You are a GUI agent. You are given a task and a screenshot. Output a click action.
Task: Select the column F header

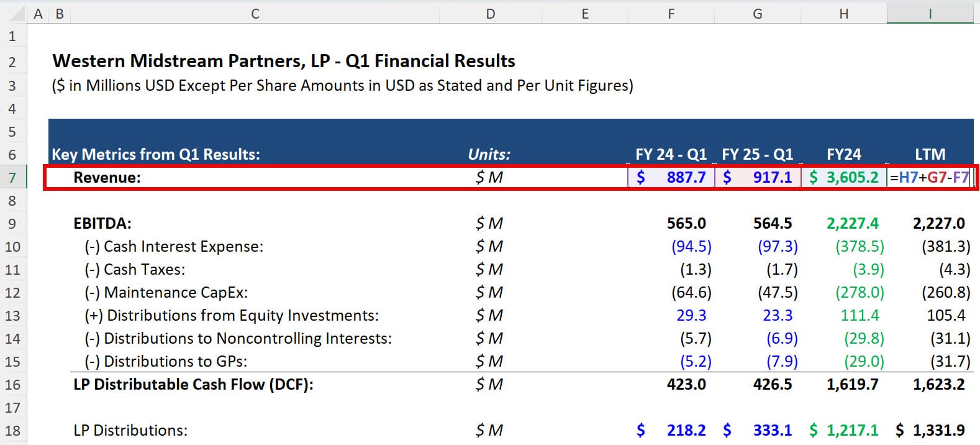pyautogui.click(x=671, y=14)
